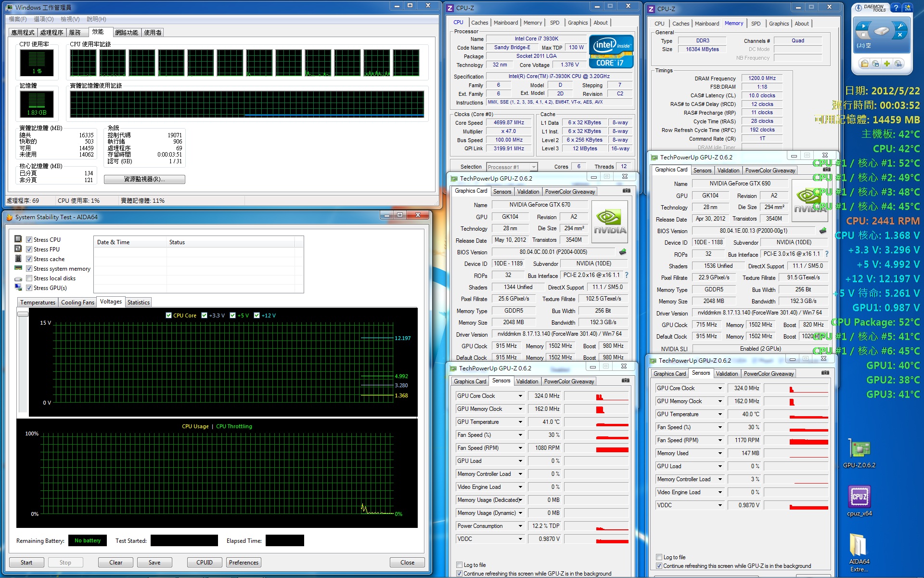924x578 pixels.
Task: Click 資源監視器(R)... button
Action: point(144,179)
